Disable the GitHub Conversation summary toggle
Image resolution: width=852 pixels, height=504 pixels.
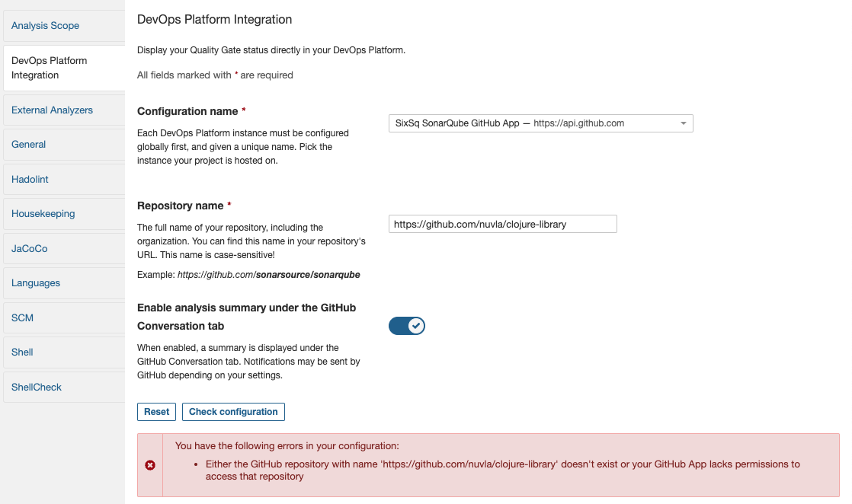coord(406,326)
